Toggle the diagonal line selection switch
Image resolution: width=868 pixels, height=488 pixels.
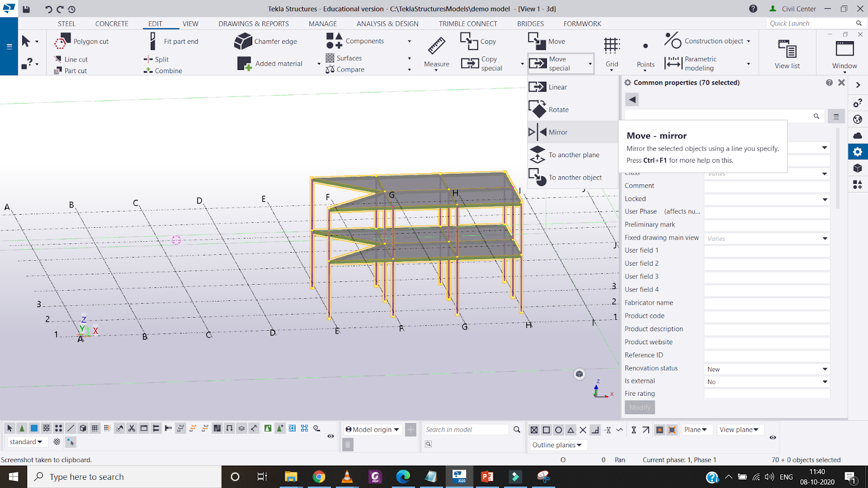[x=71, y=428]
